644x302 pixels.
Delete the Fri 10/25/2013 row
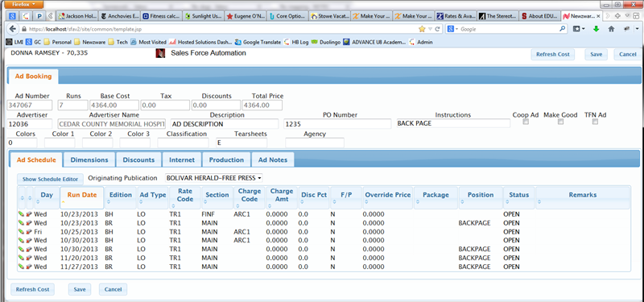(29, 232)
